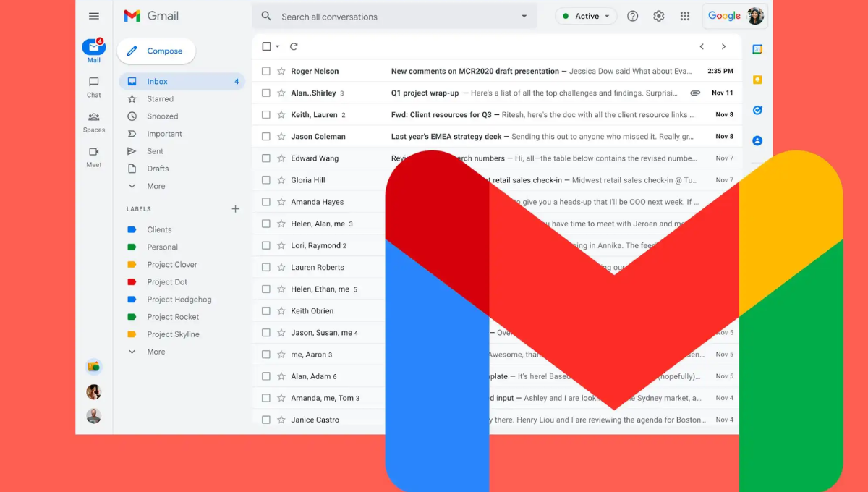Open the Tasks side panel icon

point(757,110)
